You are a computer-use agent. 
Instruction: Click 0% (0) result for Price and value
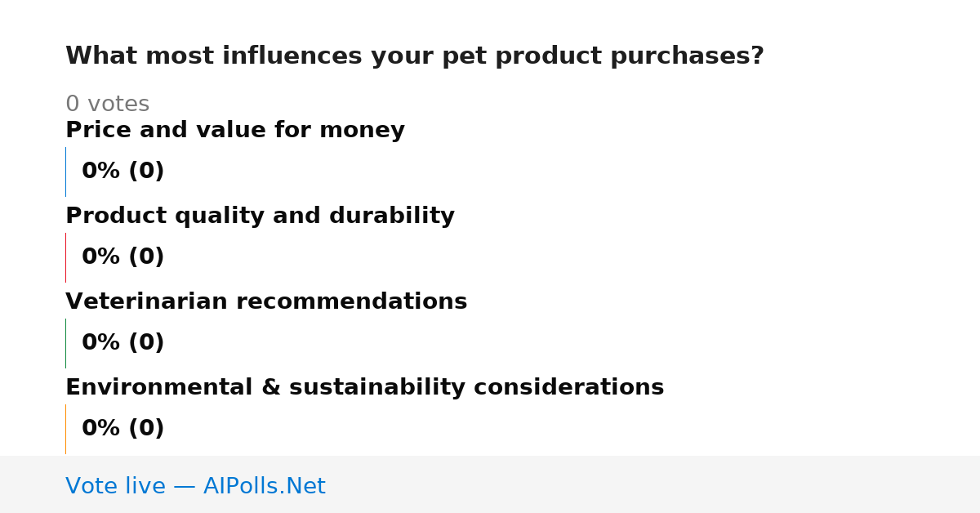point(122,172)
